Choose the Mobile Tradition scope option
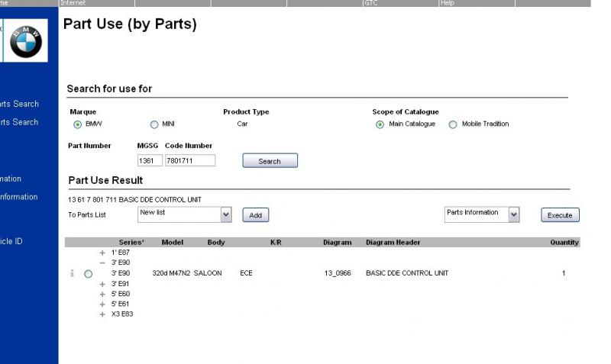Image resolution: width=611 pixels, height=364 pixels. point(453,124)
